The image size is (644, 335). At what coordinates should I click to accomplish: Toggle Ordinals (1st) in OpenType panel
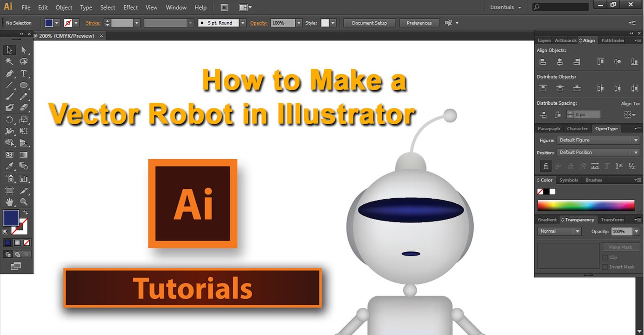tap(619, 166)
